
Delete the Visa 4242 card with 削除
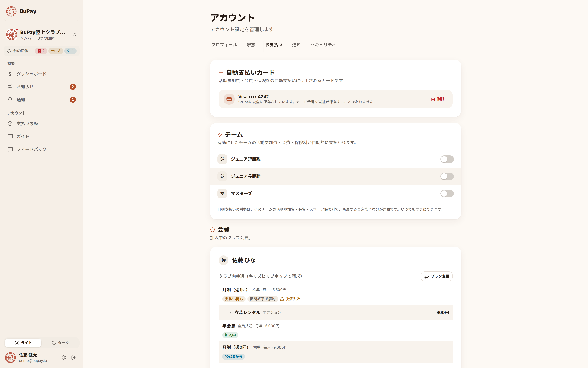pos(438,99)
